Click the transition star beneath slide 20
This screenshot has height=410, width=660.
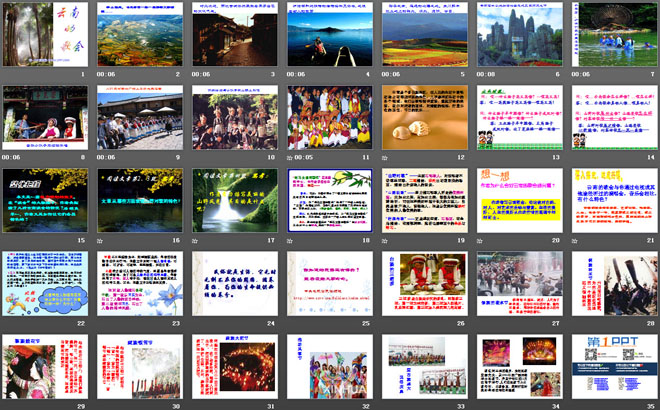pos(482,240)
